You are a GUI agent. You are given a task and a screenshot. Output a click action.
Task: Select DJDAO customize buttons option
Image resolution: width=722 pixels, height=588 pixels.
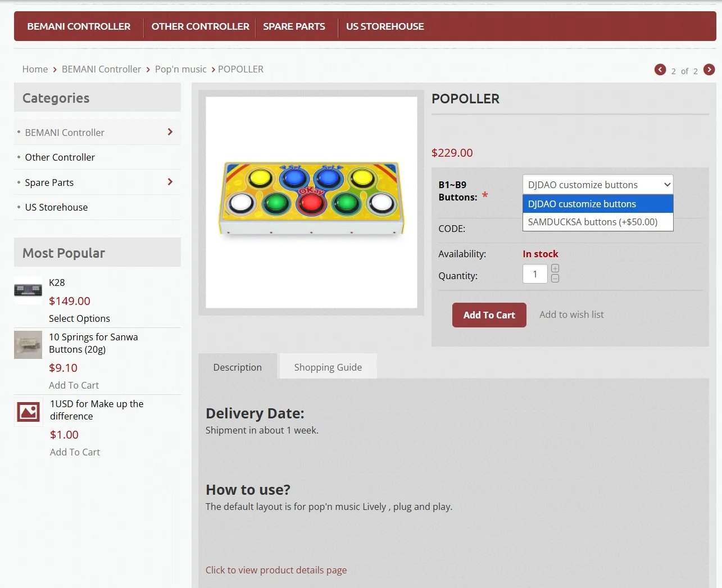[x=598, y=204]
